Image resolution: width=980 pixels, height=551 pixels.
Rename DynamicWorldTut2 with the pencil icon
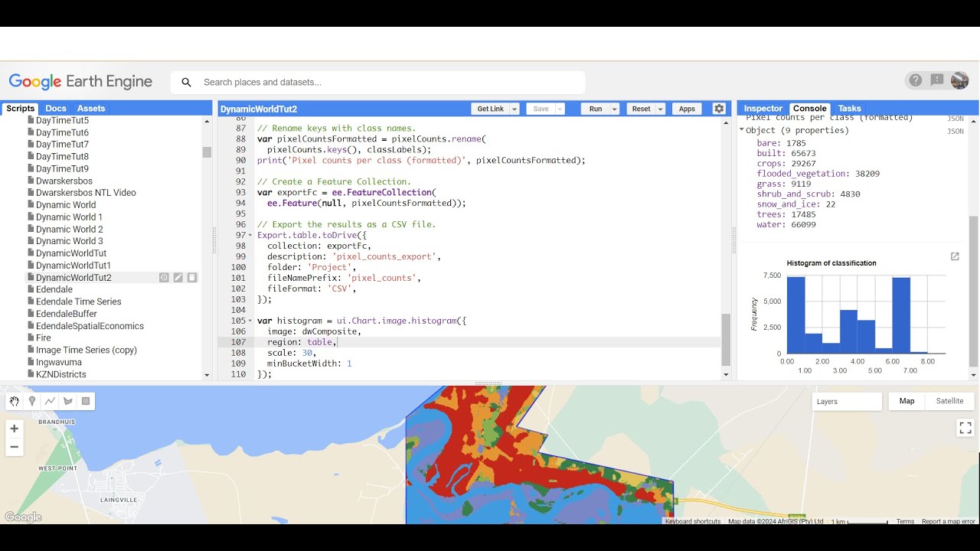point(178,278)
